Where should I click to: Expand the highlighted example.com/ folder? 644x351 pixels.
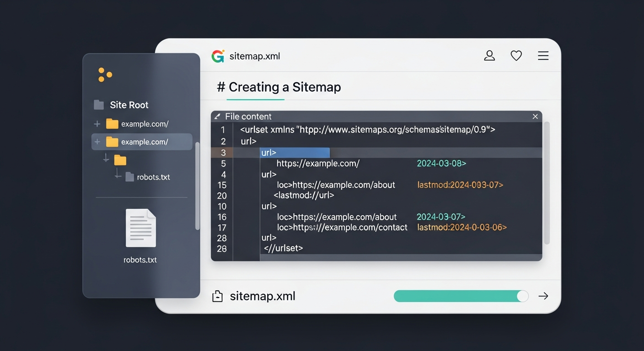click(97, 142)
